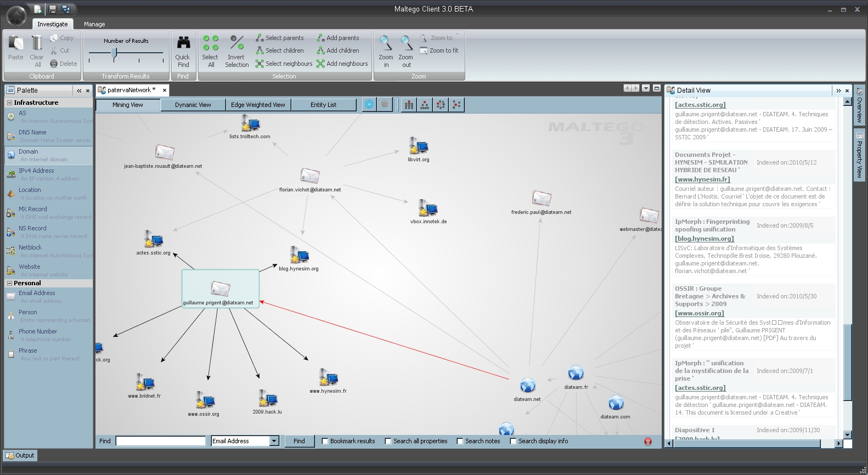Collapse the Palette panel with chevrons

(x=79, y=91)
